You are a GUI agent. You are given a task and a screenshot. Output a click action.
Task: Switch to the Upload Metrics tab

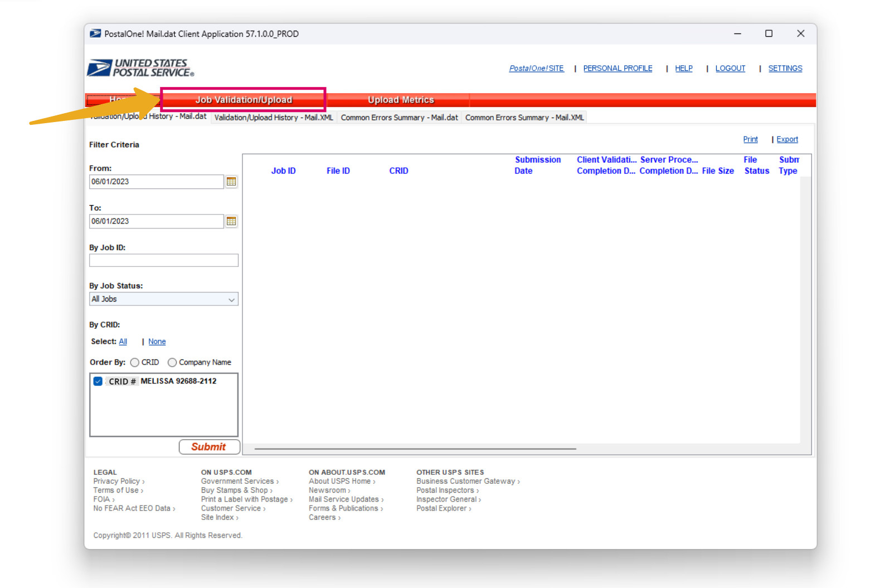click(x=401, y=100)
